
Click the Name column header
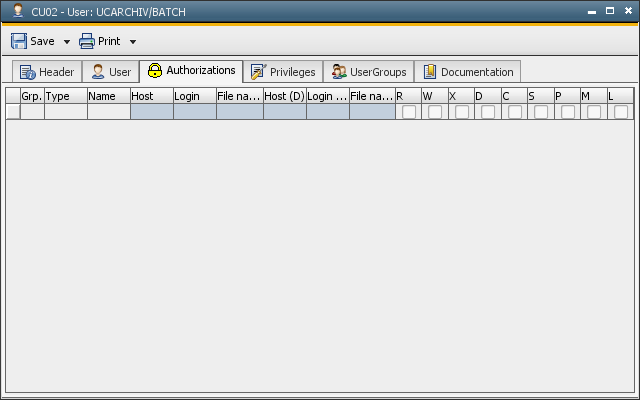coord(109,96)
